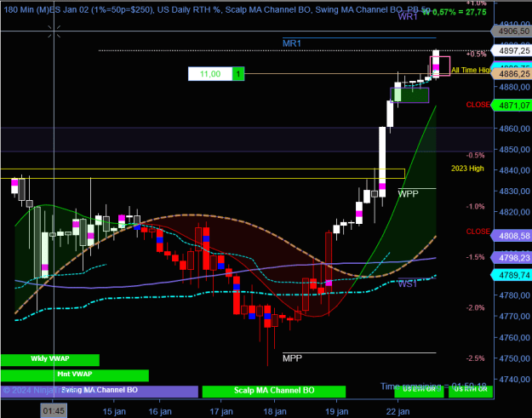Image resolution: width=532 pixels, height=418 pixels.
Task: Click the WPP pivot label
Action: pos(409,194)
